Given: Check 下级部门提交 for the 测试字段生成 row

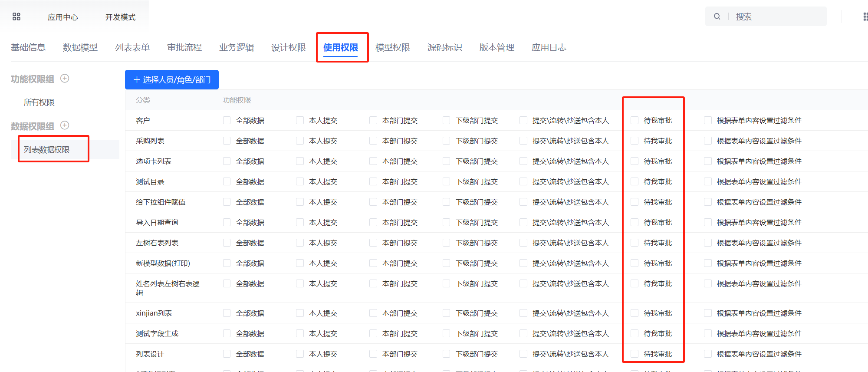Looking at the screenshot, I should pos(447,333).
